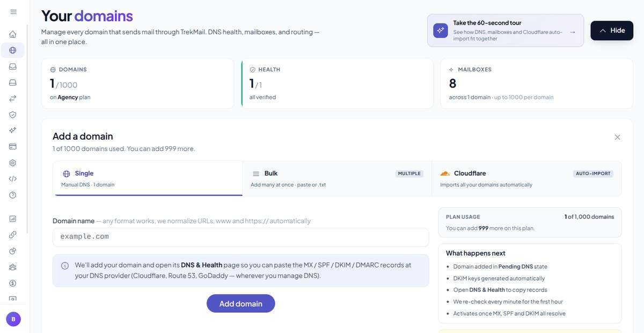Open the Mailboxes stats card
Viewport: 644px width, 333px height.
point(536,83)
